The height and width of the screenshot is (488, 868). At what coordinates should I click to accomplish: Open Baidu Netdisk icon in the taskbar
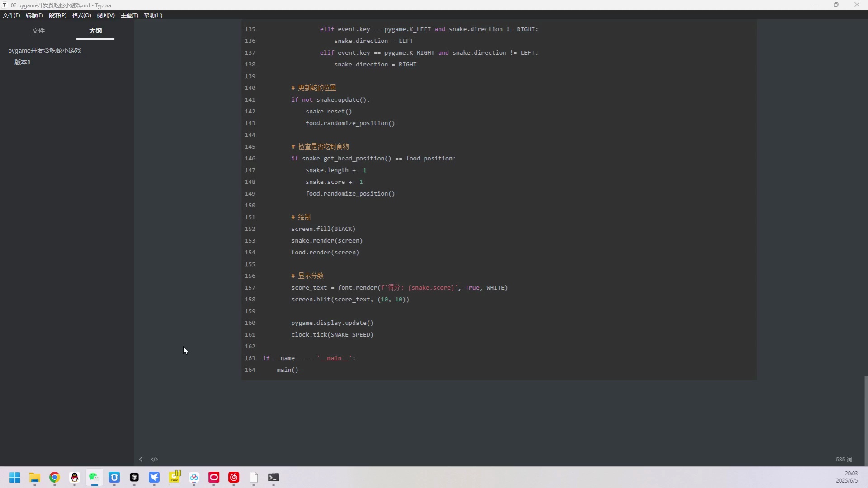194,477
